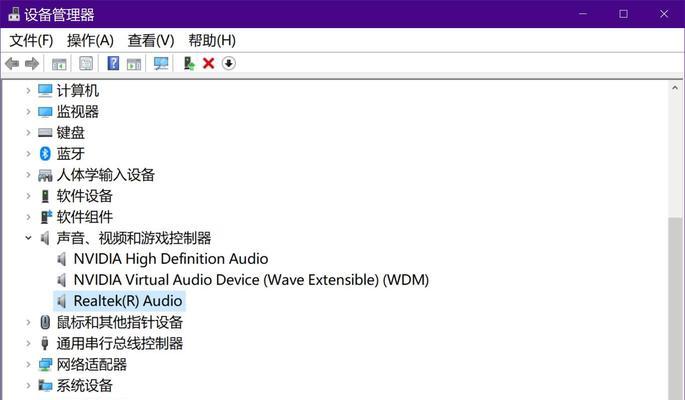Maximize the 设备管理器 window
Image resolution: width=685 pixels, height=400 pixels.
point(623,14)
